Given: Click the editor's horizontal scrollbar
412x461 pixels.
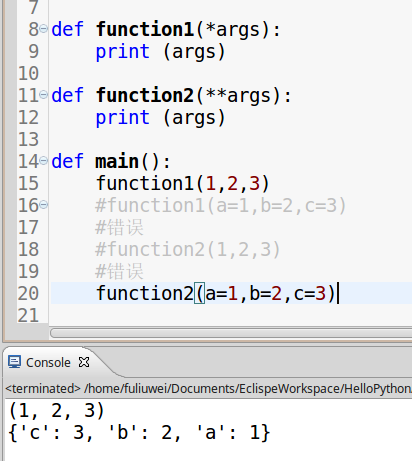Looking at the screenshot, I should 231,333.
